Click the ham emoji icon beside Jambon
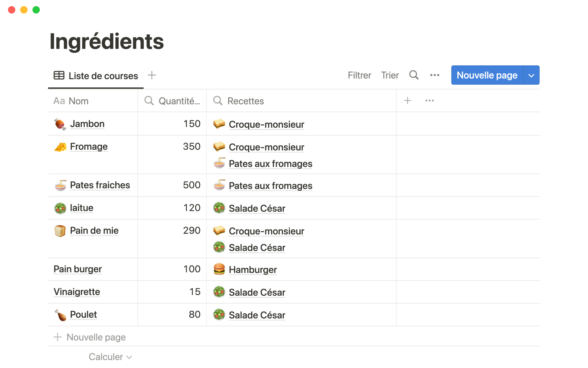Viewport: 588px width, 368px height. point(60,124)
